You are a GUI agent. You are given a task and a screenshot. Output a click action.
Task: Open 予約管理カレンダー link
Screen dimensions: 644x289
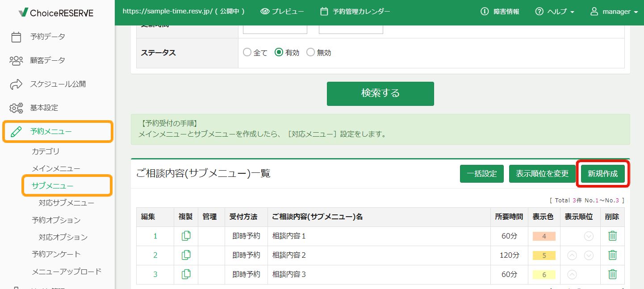pos(355,12)
